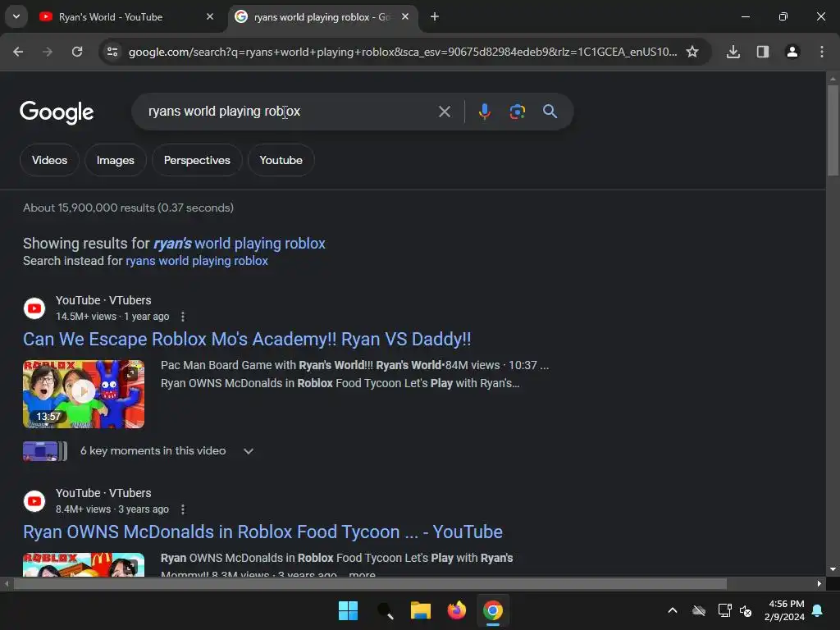
Task: Click the Chrome taskbar icon
Action: (493, 610)
